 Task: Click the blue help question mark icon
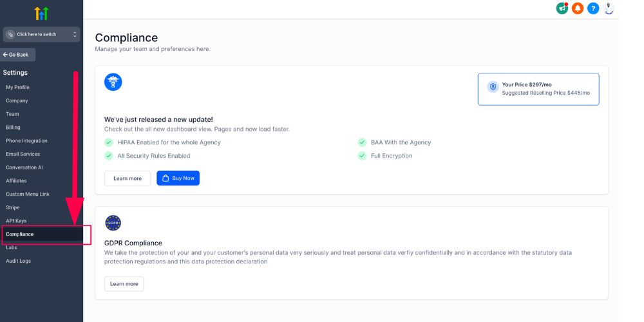tap(593, 8)
